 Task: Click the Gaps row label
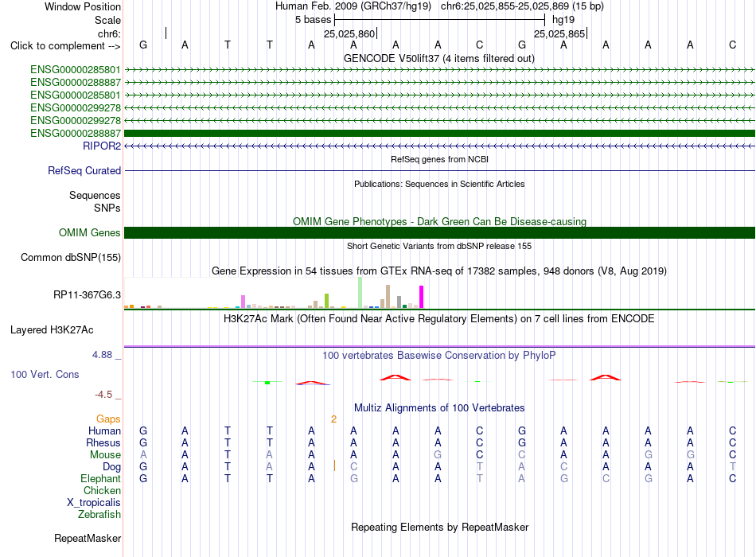[x=108, y=419]
